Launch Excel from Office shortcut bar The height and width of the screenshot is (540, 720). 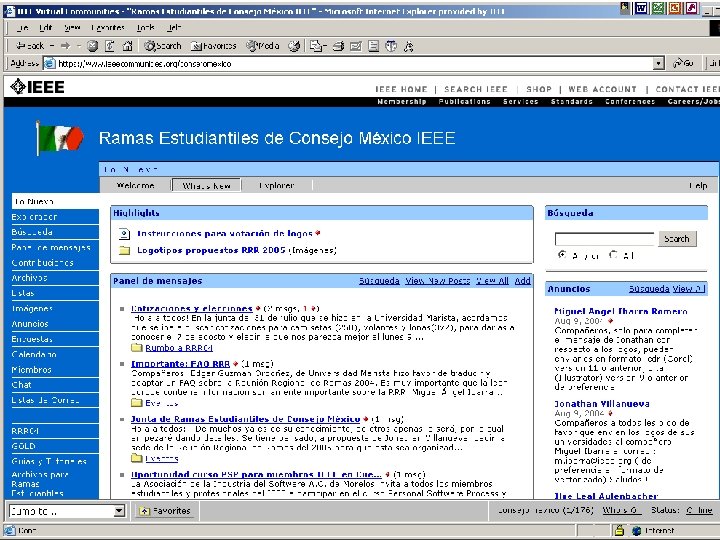(x=658, y=7)
